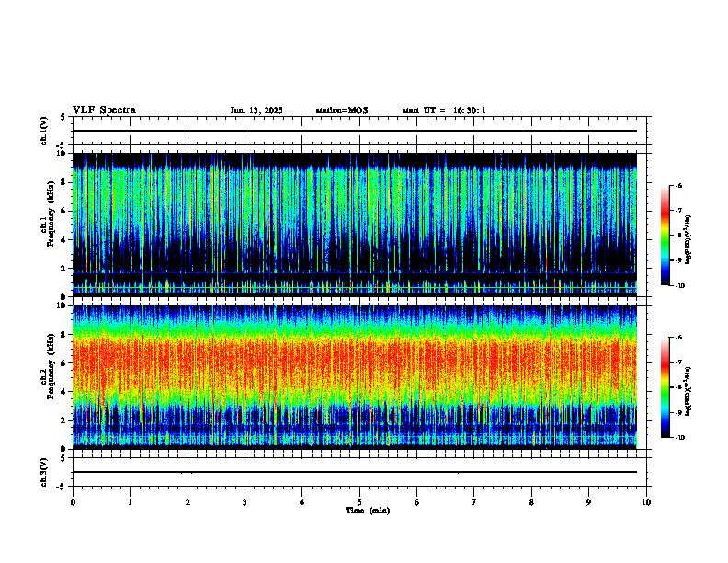Screen dimensions: 728x563
Task: Click time axis tick label "3"
Action: [x=245, y=502]
